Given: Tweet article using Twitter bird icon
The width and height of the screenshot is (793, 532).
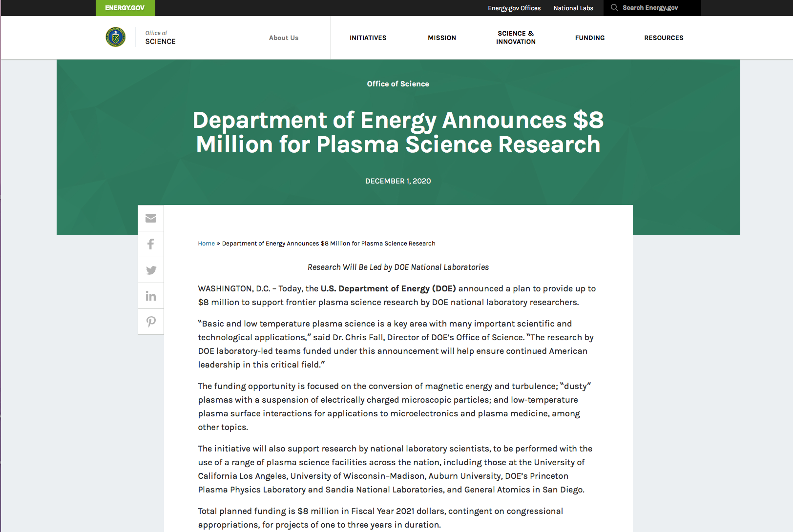Looking at the screenshot, I should [x=151, y=270].
